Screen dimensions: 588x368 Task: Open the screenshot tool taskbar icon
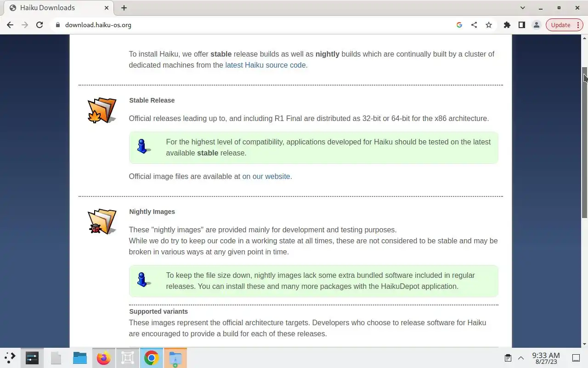click(128, 358)
